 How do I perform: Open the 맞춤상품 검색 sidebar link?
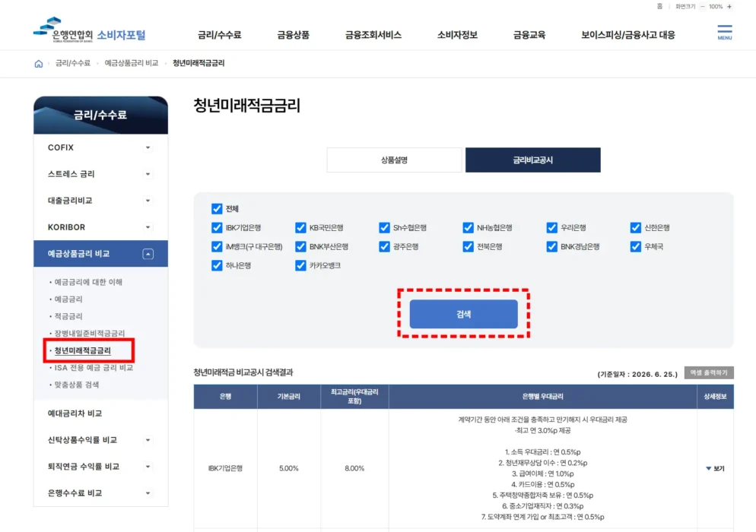77,385
